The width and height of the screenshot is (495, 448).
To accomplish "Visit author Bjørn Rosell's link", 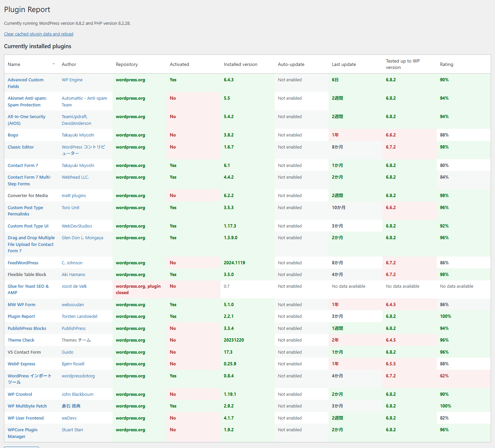I will pyautogui.click(x=73, y=364).
